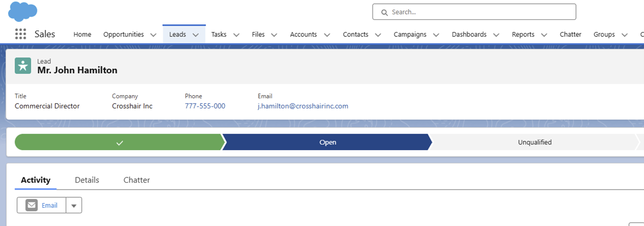Viewport: 644px width, 226px height.
Task: Open the Chatter navigation tab
Action: pos(571,34)
